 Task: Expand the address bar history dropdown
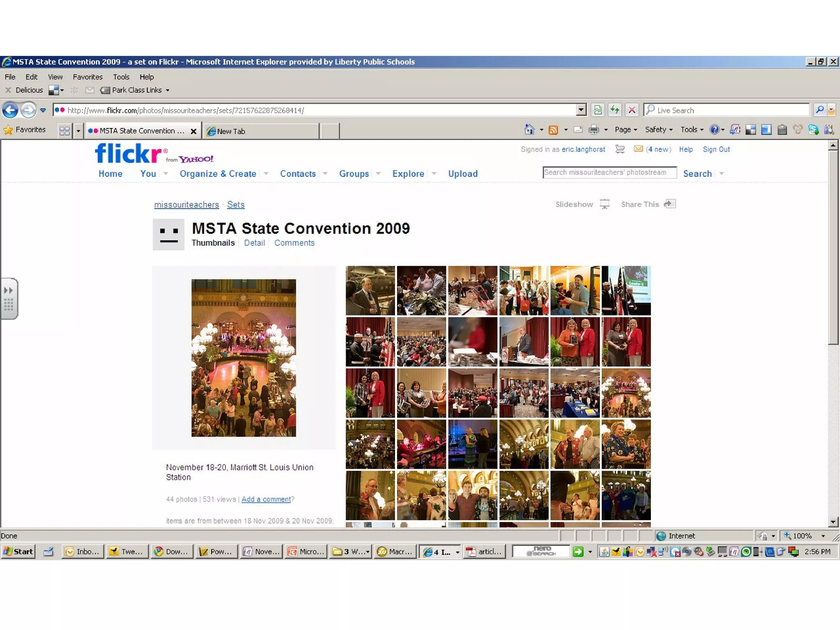coord(581,110)
